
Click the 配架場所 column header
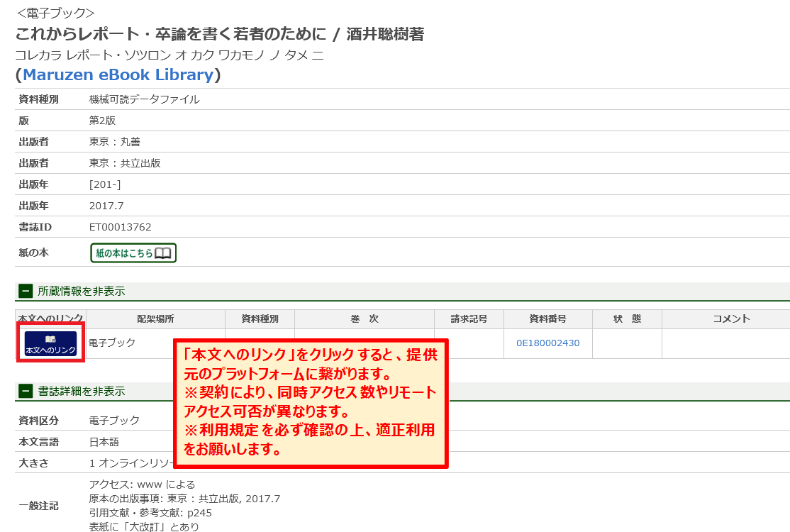coord(155,319)
